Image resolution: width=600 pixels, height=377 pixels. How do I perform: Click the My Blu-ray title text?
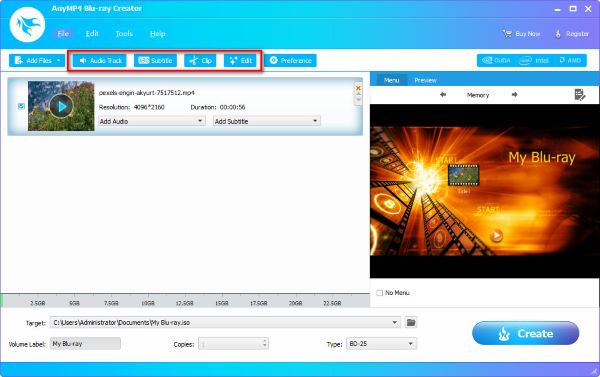541,157
